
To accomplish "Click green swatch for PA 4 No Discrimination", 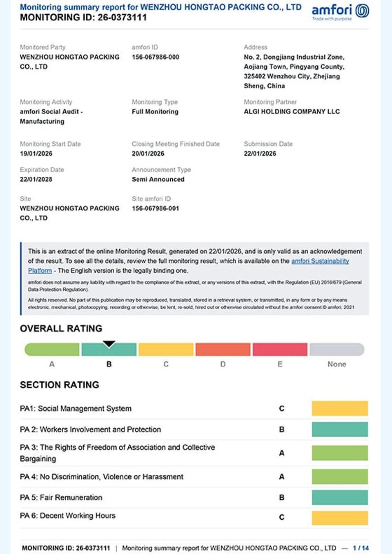I will [x=340, y=477].
